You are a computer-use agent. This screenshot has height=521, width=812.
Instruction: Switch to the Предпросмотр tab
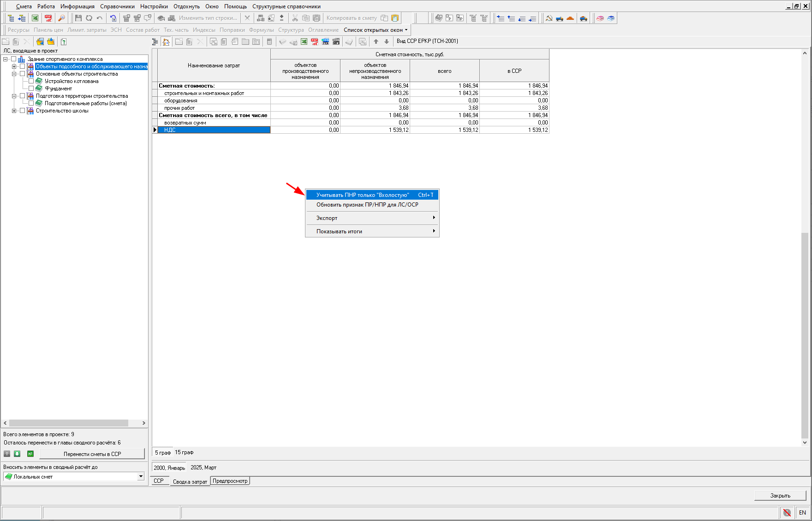coord(230,481)
